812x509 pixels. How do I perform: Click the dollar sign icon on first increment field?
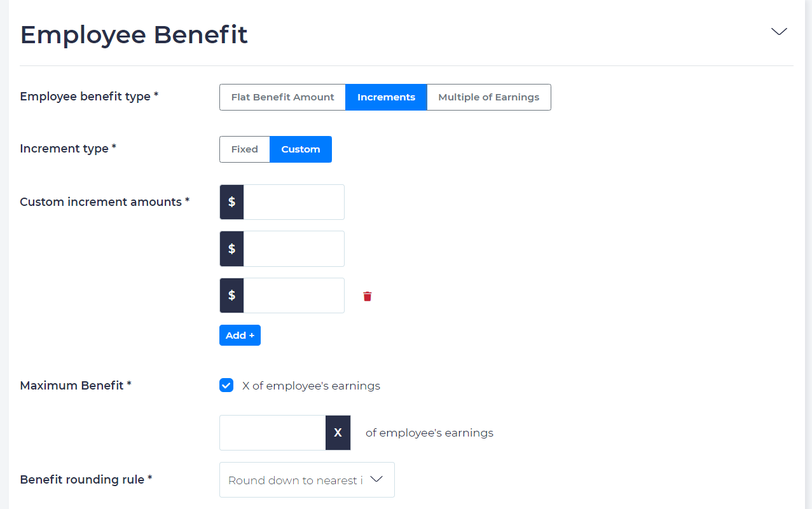point(231,201)
